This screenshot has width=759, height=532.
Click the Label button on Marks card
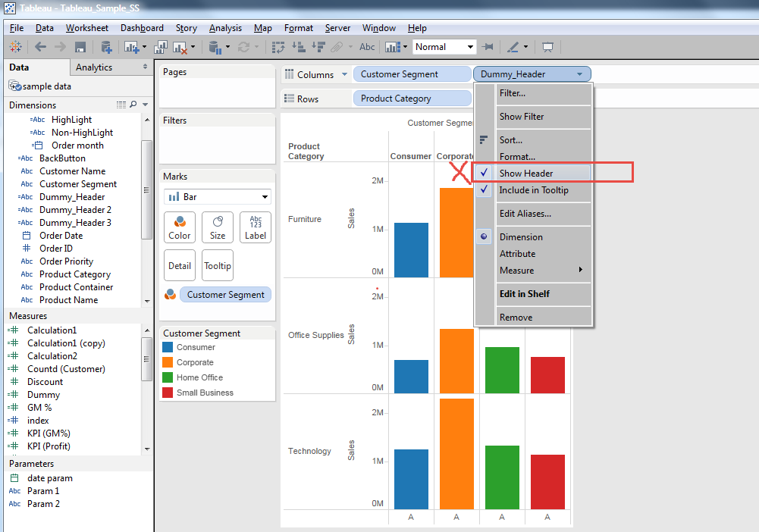(255, 227)
